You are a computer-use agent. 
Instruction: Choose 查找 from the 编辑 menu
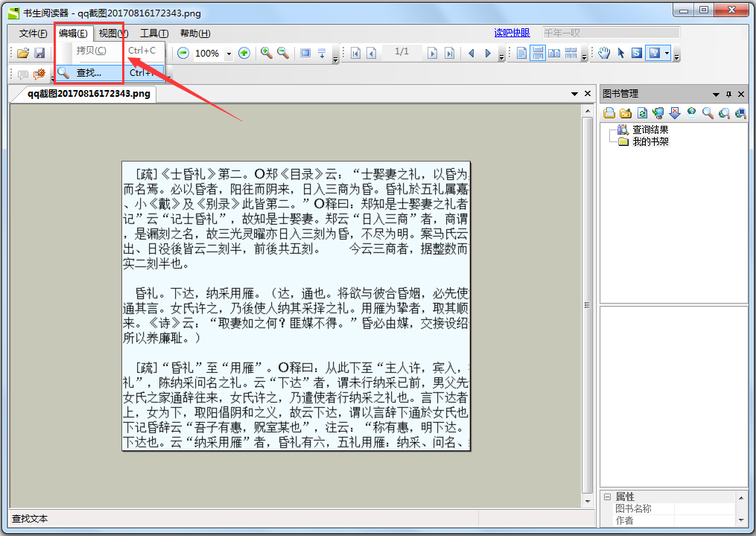(x=88, y=74)
